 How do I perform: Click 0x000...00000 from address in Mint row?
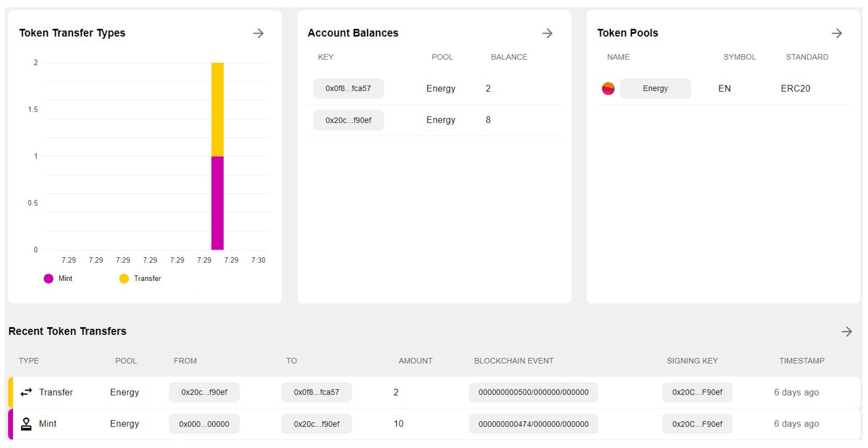(204, 424)
